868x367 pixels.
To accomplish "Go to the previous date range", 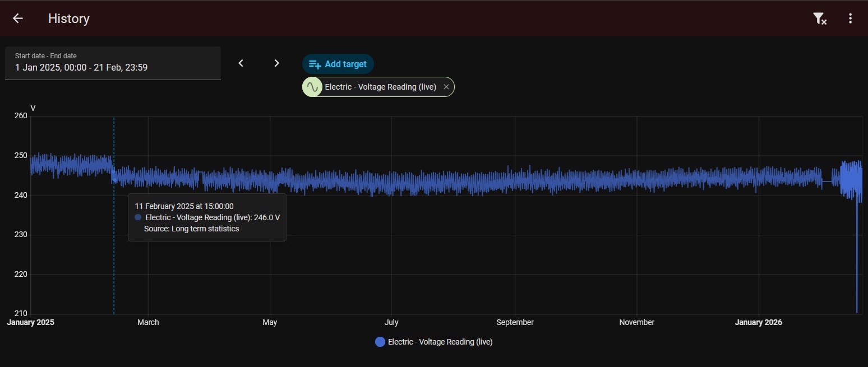I will click(241, 63).
